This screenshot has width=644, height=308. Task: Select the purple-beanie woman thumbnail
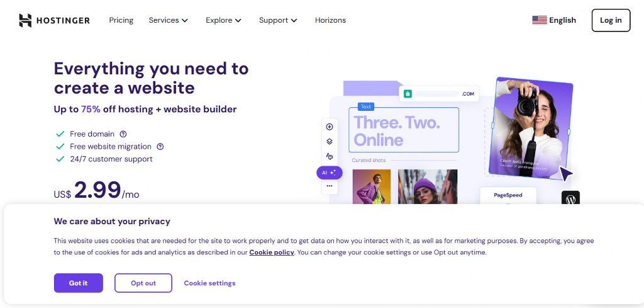(x=428, y=186)
